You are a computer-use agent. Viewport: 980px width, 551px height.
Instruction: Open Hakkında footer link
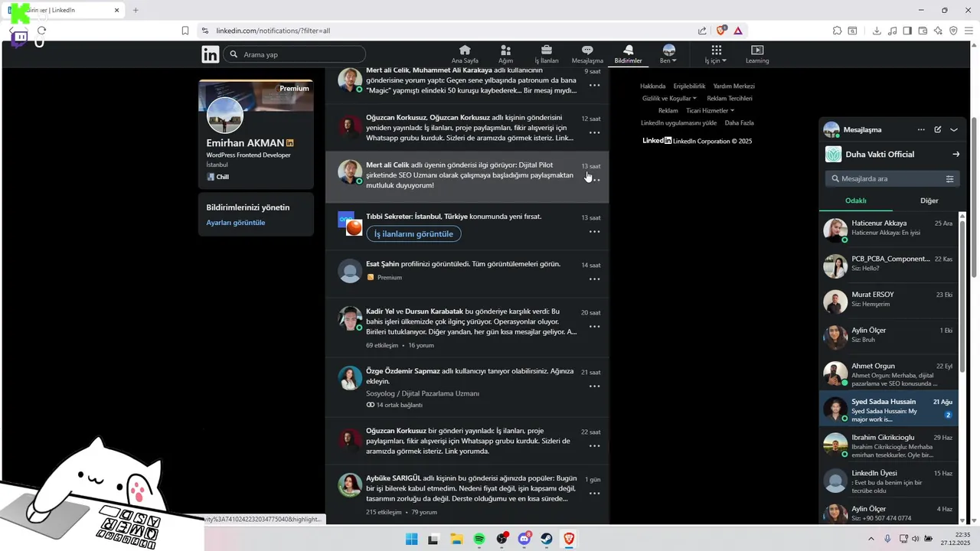pyautogui.click(x=652, y=86)
